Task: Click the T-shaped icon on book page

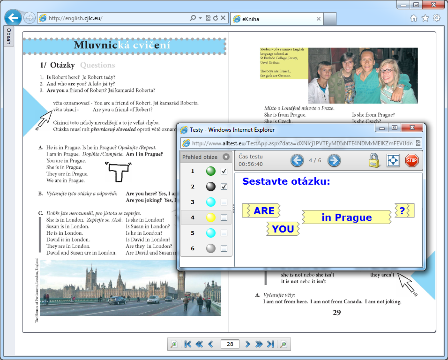Action: (x=118, y=172)
